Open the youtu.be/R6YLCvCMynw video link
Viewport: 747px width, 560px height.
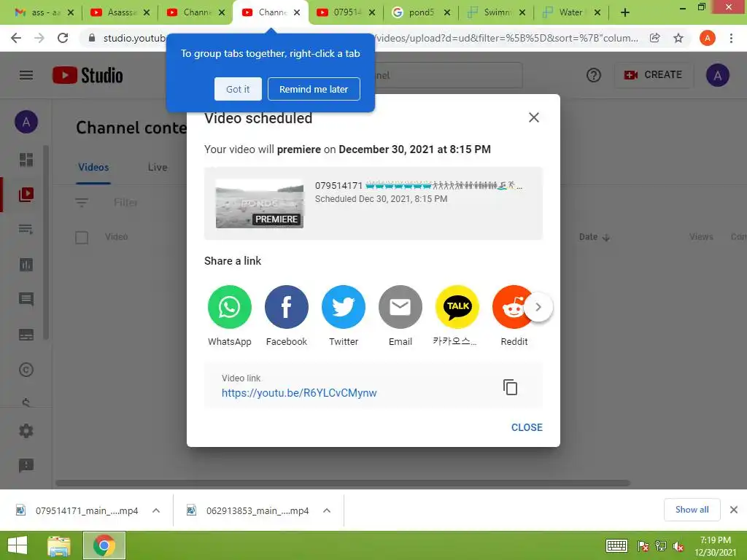coord(299,393)
